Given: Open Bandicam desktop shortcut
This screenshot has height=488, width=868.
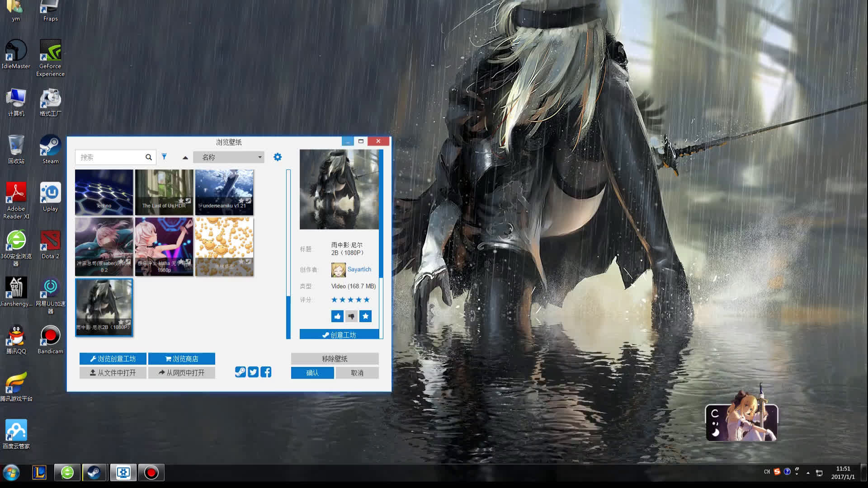Looking at the screenshot, I should point(50,339).
